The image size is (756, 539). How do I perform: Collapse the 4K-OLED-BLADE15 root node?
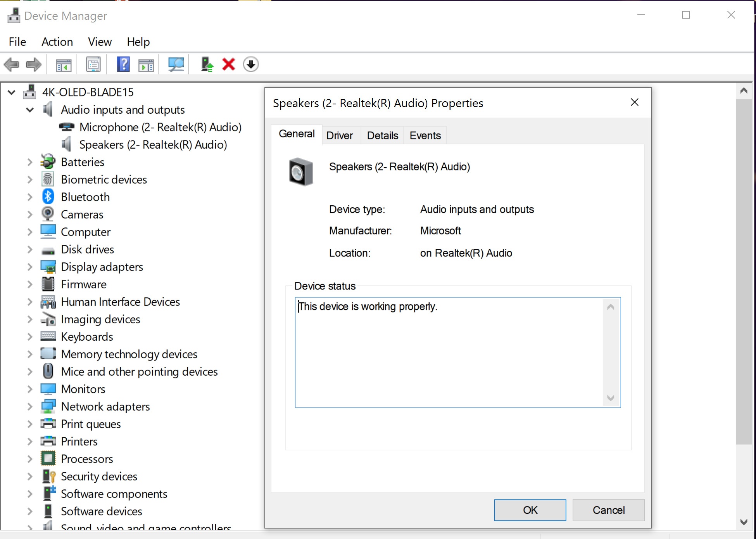(x=12, y=92)
